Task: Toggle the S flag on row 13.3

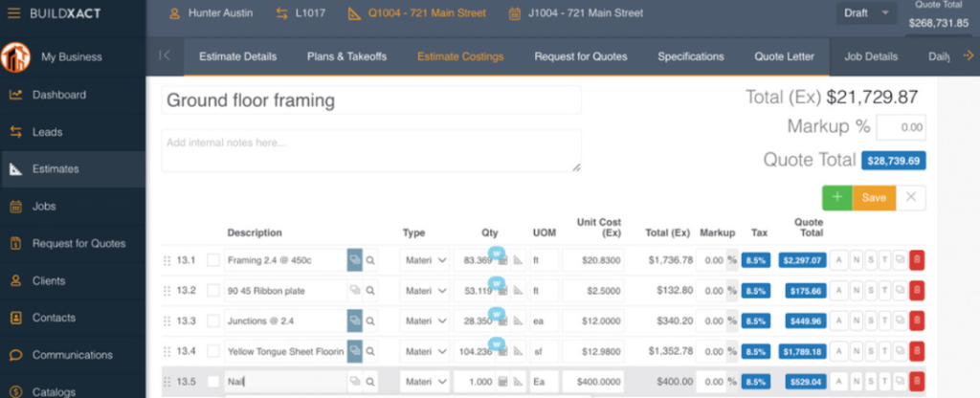Action: point(870,321)
